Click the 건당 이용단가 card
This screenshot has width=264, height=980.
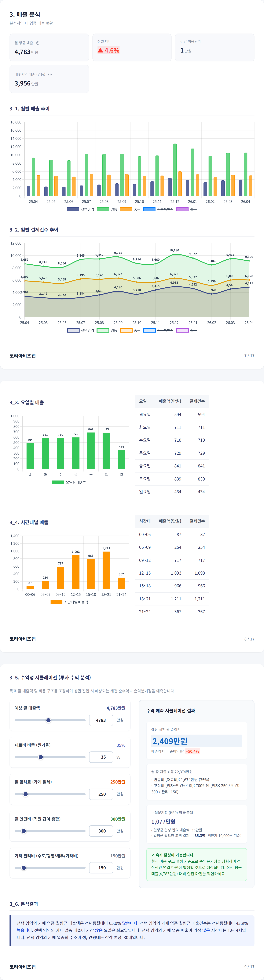tap(215, 47)
